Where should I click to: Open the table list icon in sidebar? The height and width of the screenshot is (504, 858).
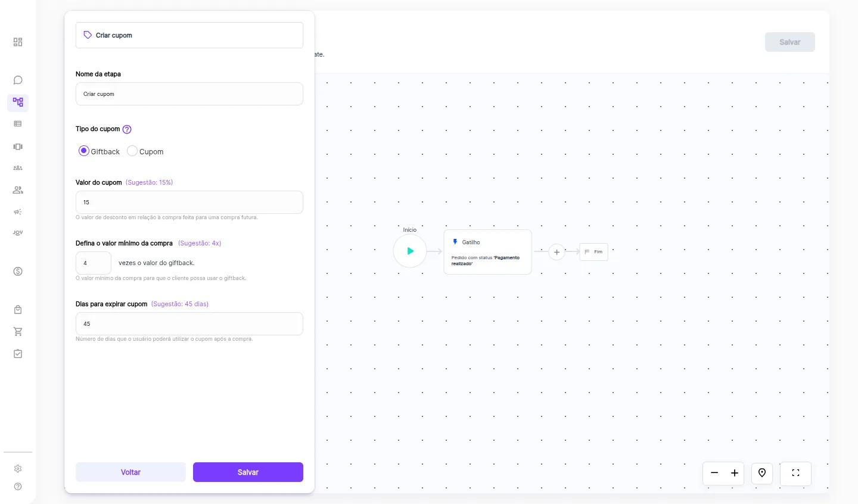(18, 124)
